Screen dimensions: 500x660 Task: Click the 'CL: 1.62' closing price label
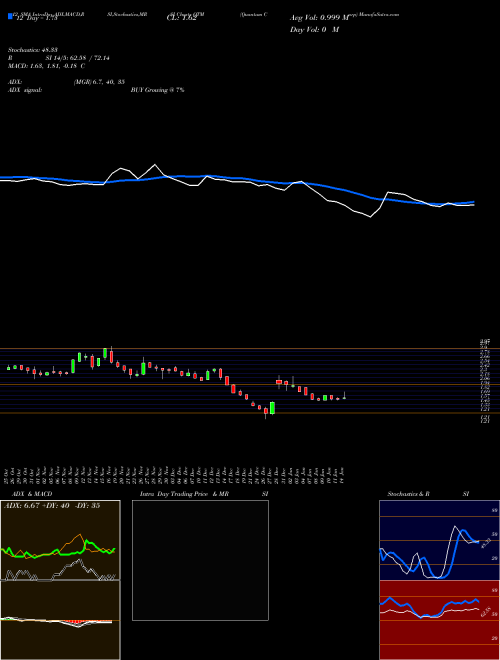point(181,18)
